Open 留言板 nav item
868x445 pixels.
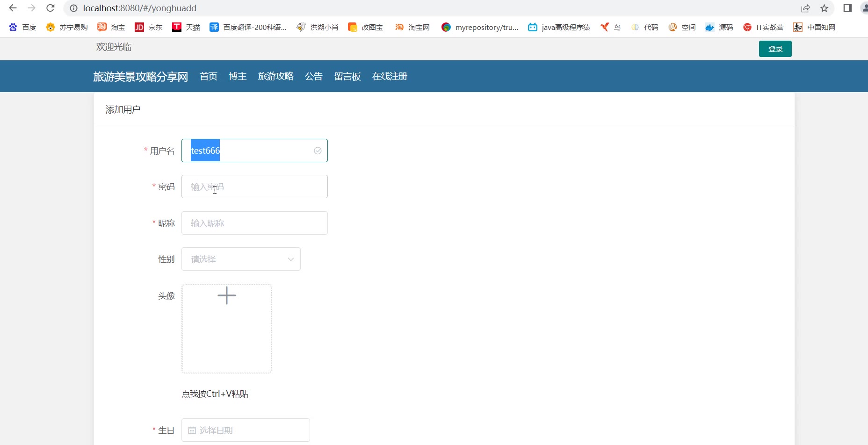pos(347,76)
